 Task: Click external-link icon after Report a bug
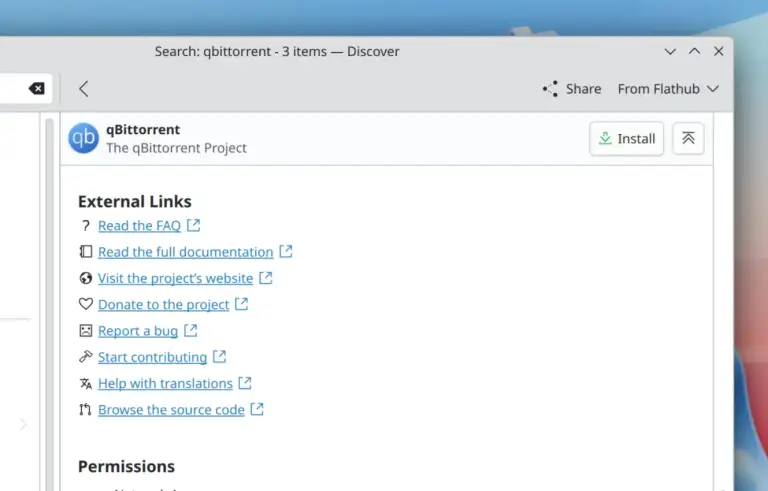coord(191,331)
